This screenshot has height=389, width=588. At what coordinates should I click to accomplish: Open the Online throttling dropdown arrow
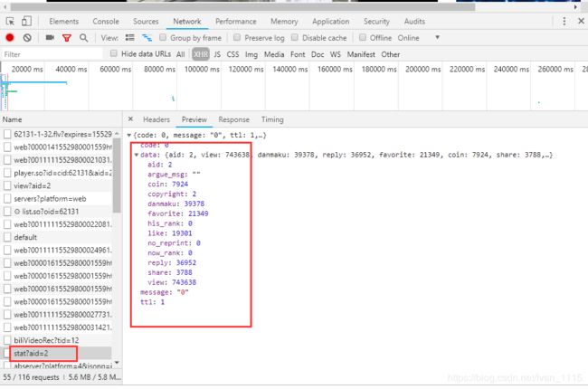[437, 37]
